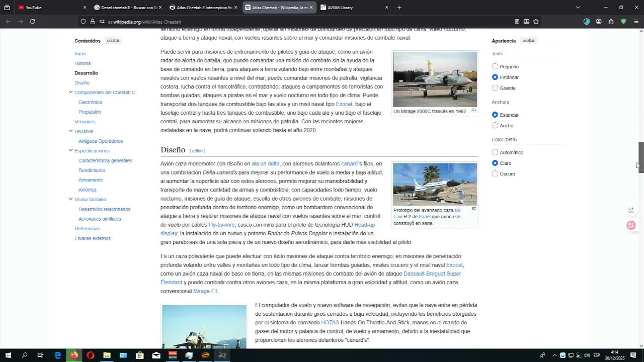
Task: Go to Propulsión subsection in contents
Action: [x=90, y=112]
